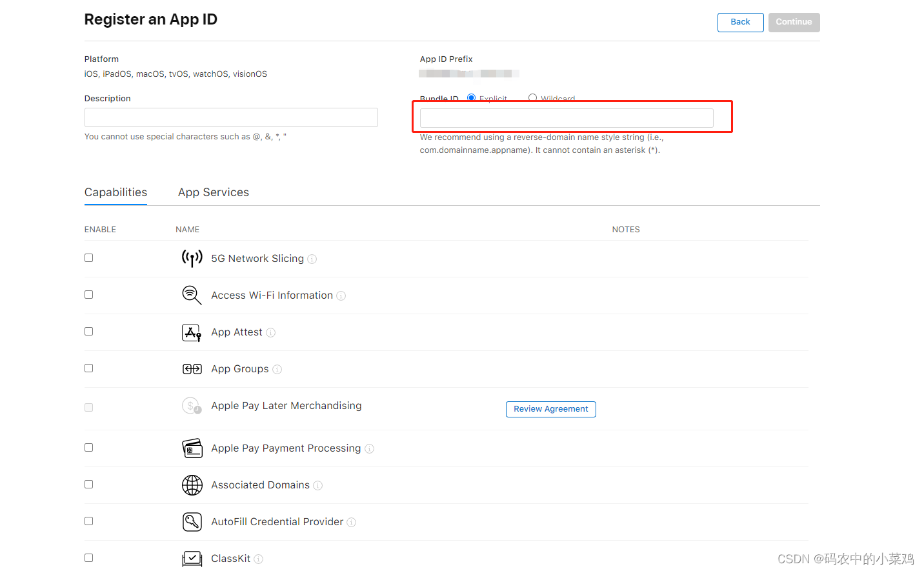The width and height of the screenshot is (924, 571).
Task: Enable the Associated Domains checkbox
Action: [89, 485]
